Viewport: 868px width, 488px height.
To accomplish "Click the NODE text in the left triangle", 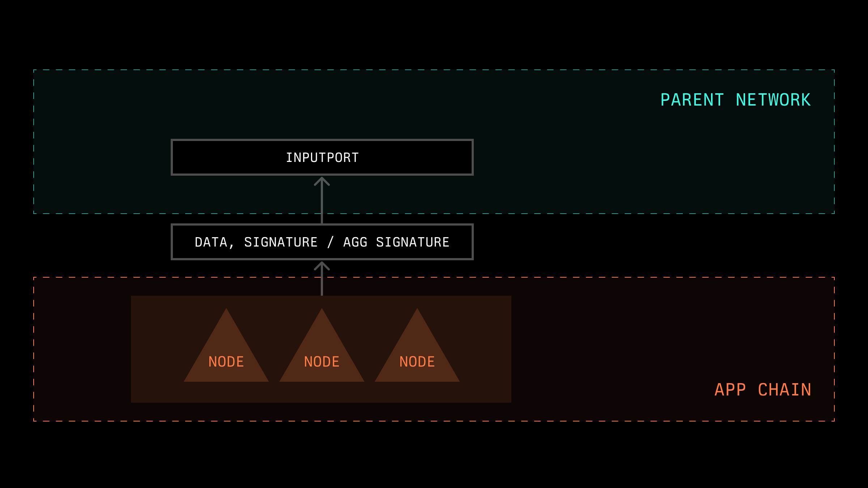I will coord(226,362).
